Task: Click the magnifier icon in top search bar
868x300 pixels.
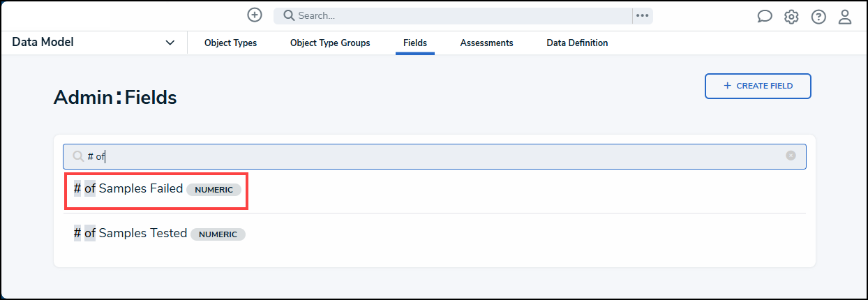Action: (288, 15)
